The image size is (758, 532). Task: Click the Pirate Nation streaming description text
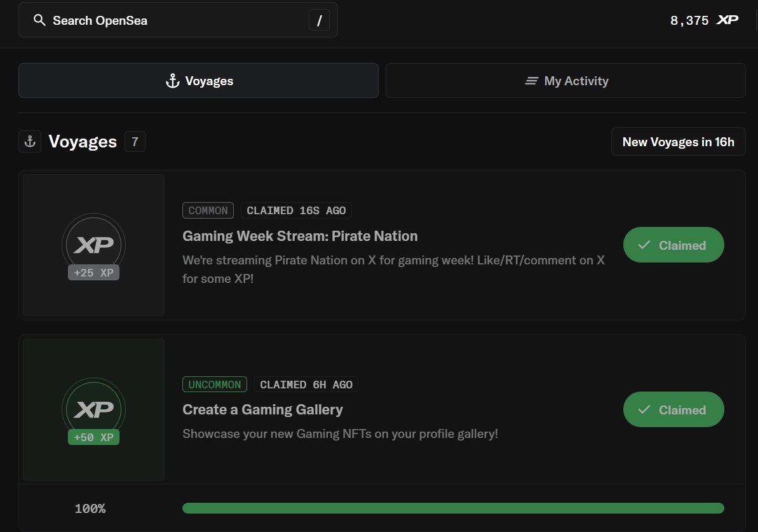[x=393, y=269]
